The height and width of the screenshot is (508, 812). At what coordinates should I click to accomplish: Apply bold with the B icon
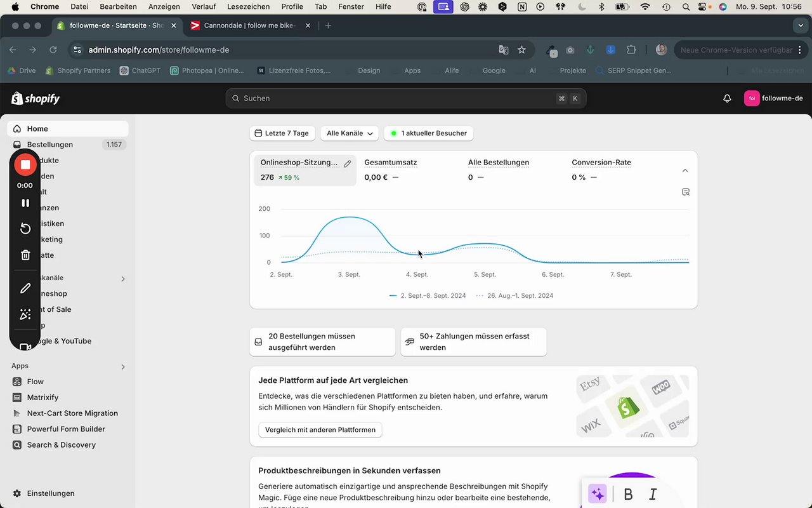tap(628, 494)
